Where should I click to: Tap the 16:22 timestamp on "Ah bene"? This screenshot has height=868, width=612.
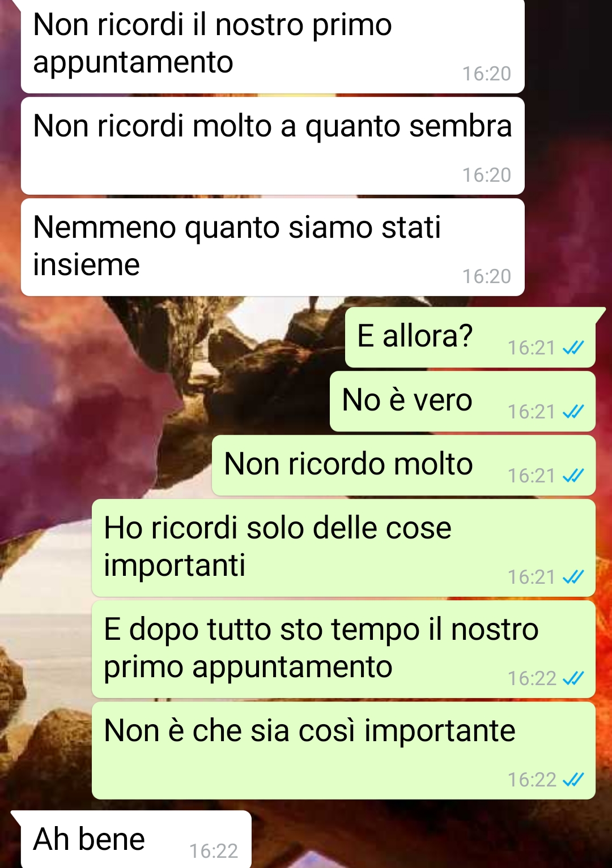pyautogui.click(x=214, y=851)
